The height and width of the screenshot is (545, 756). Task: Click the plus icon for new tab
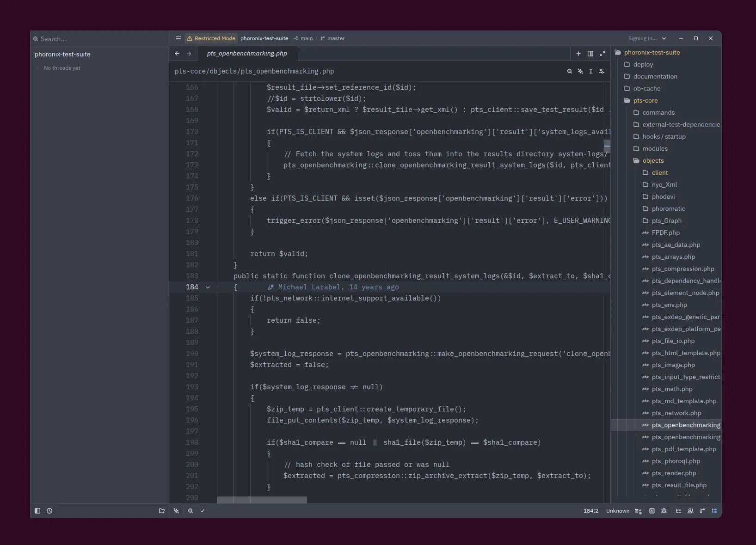[578, 54]
